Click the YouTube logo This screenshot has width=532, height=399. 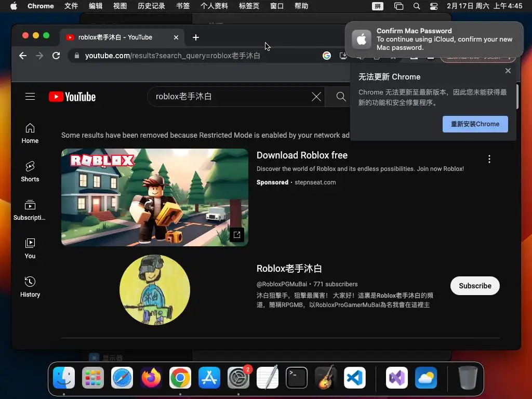72,97
